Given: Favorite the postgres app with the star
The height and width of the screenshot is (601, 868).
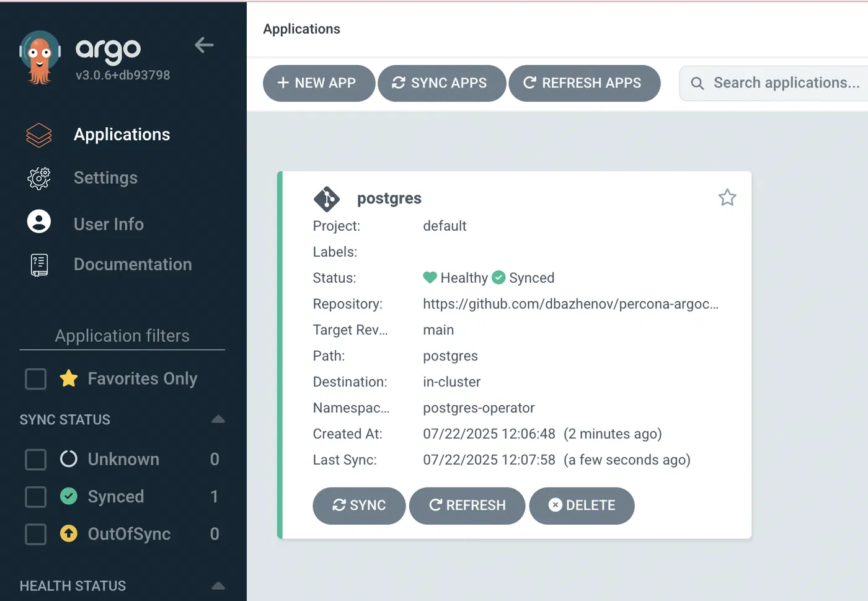Looking at the screenshot, I should (x=727, y=197).
